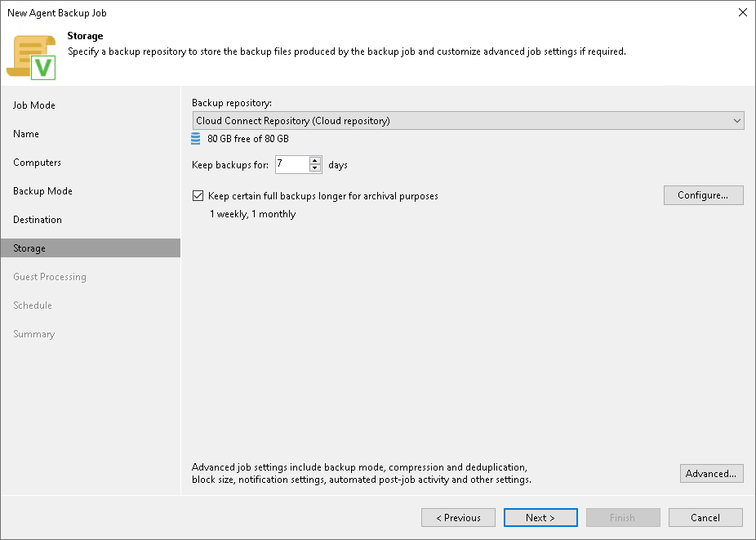Open the Computers step

[37, 162]
